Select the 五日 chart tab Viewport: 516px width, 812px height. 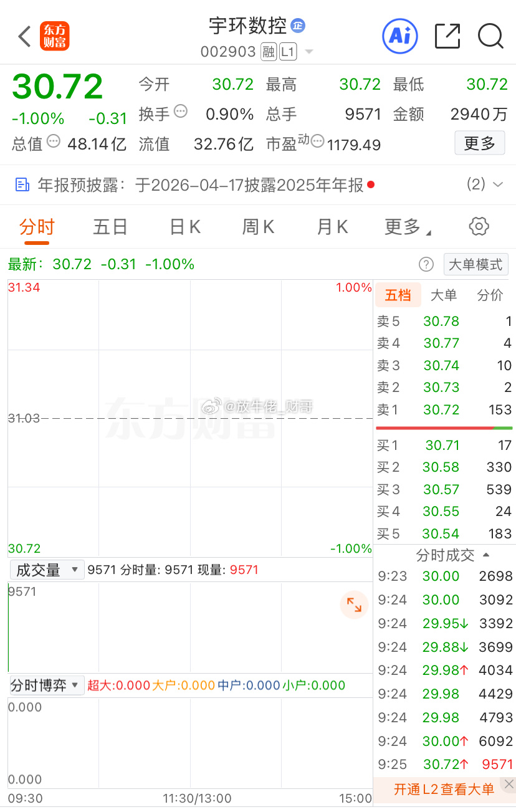tap(110, 226)
